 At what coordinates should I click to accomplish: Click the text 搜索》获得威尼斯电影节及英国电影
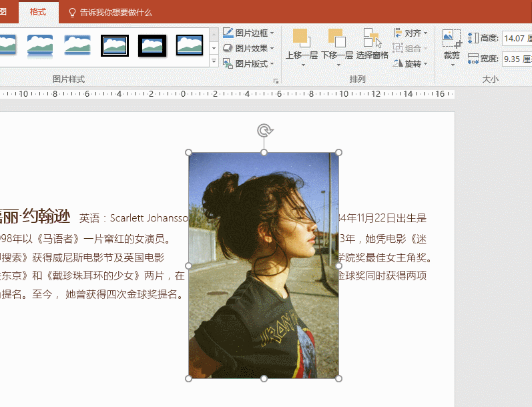[82, 258]
